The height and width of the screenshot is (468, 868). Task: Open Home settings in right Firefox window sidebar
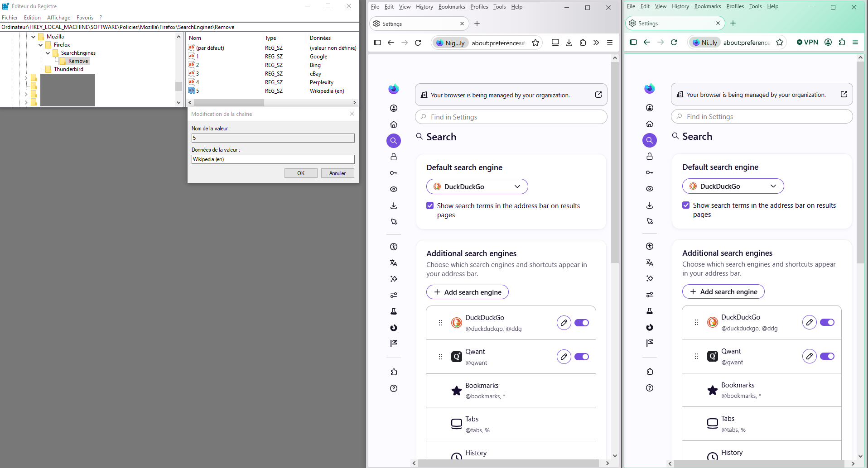650,124
